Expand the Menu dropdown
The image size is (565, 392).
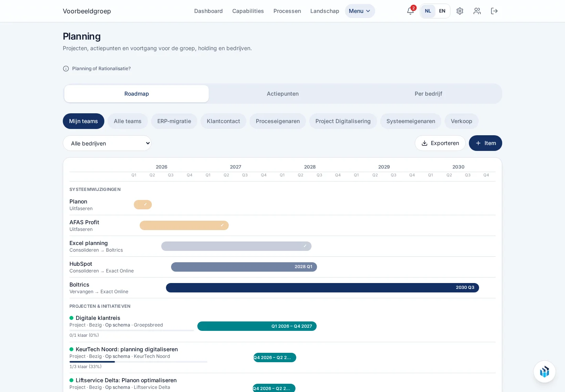[360, 11]
